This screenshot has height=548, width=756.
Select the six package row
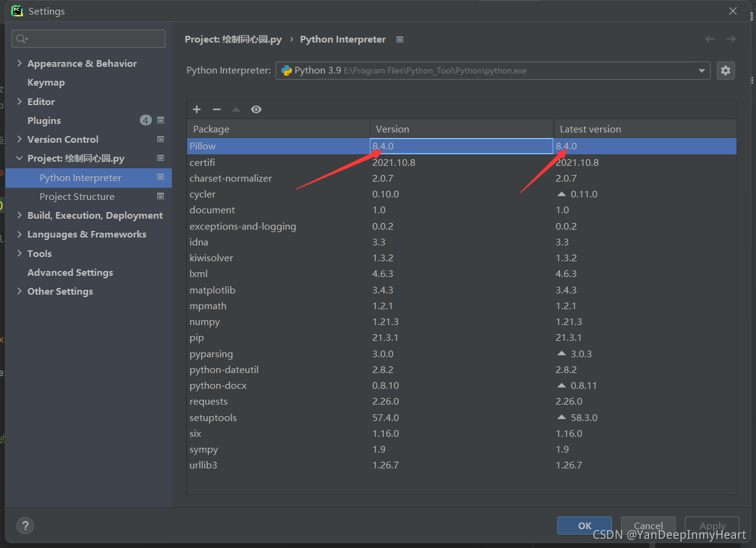[461, 433]
